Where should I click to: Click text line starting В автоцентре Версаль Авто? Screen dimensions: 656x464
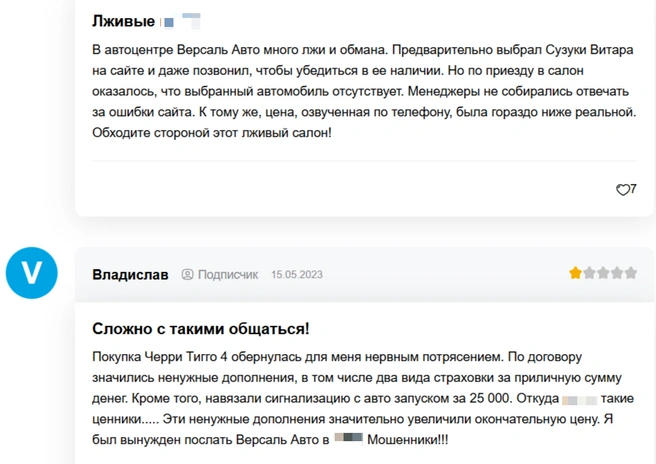point(363,50)
